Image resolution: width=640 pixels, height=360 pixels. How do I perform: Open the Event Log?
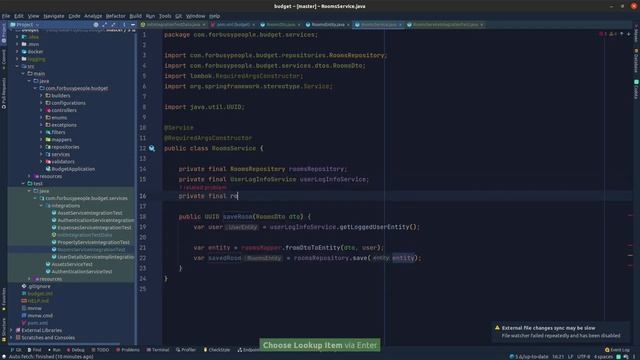point(617,350)
